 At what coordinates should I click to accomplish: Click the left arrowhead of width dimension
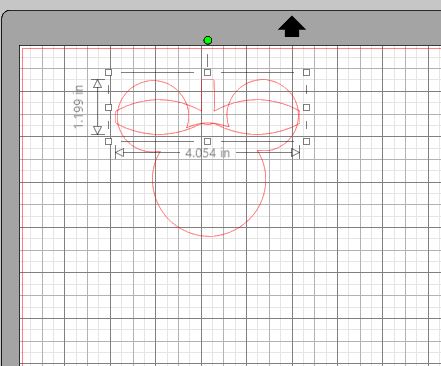click(120, 153)
